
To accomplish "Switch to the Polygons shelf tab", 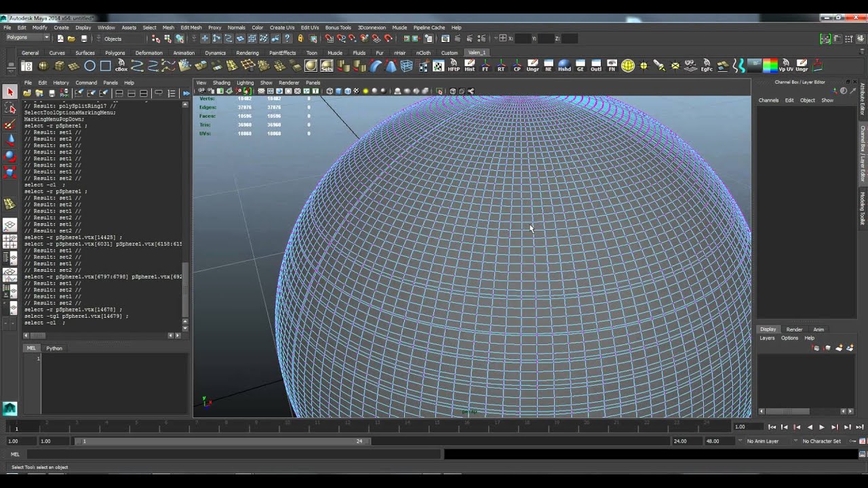I will click(x=115, y=53).
